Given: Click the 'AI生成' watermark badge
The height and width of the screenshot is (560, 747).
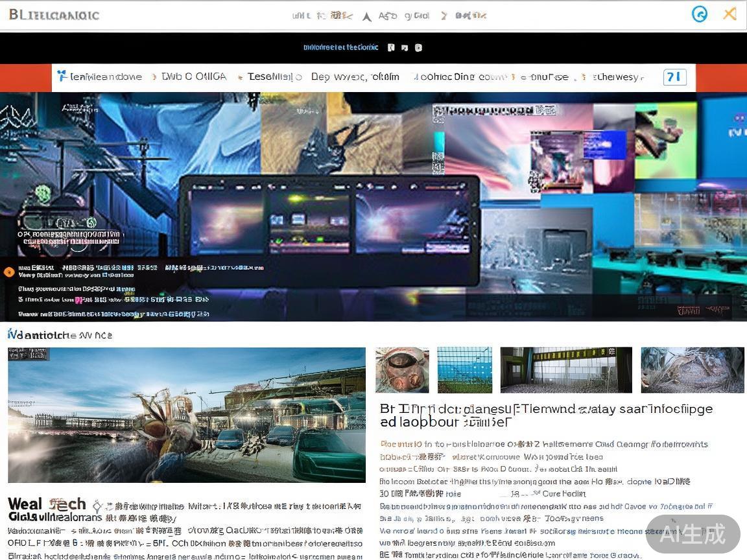Looking at the screenshot, I should [x=693, y=534].
